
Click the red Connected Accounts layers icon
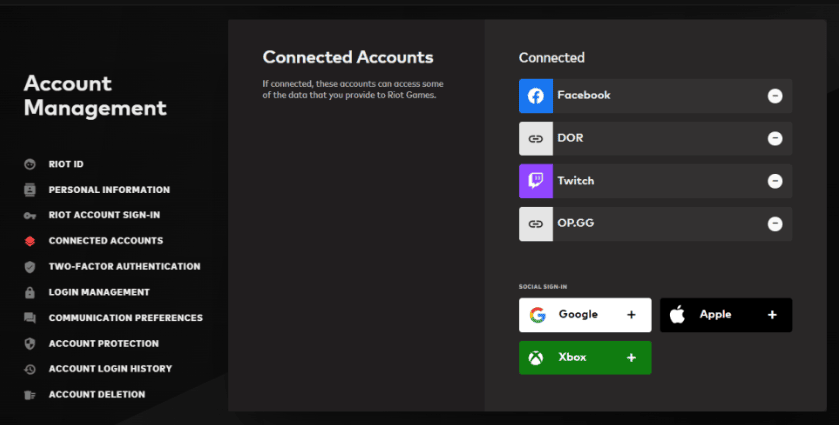click(x=30, y=241)
